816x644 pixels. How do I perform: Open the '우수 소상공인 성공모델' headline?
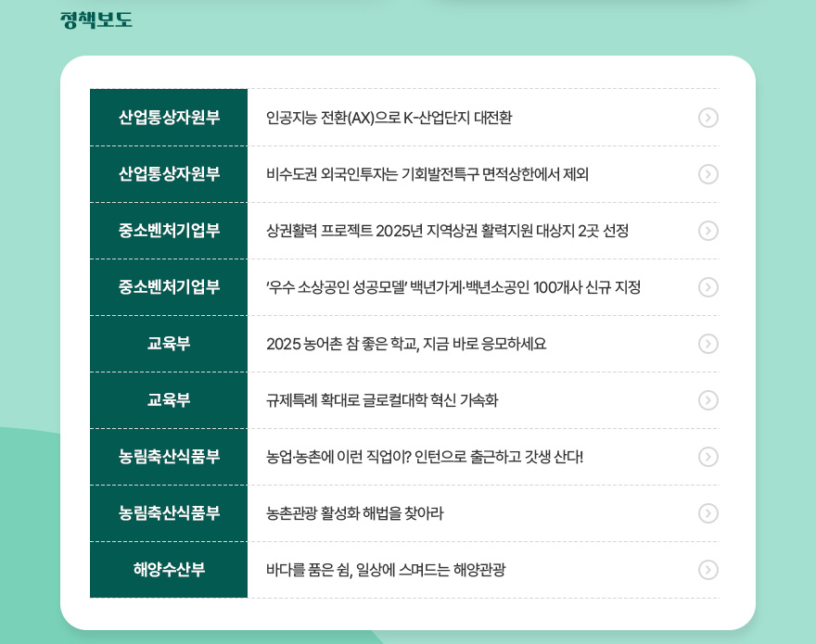pyautogui.click(x=453, y=287)
